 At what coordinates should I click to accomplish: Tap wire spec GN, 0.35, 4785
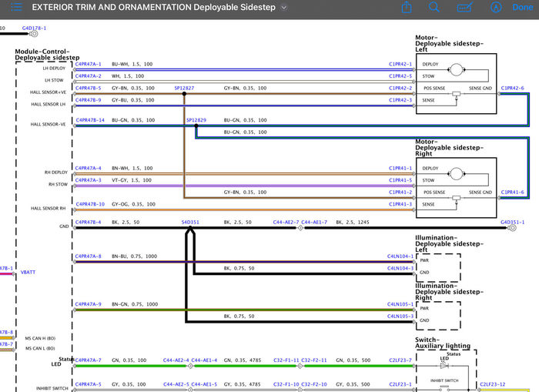click(243, 360)
